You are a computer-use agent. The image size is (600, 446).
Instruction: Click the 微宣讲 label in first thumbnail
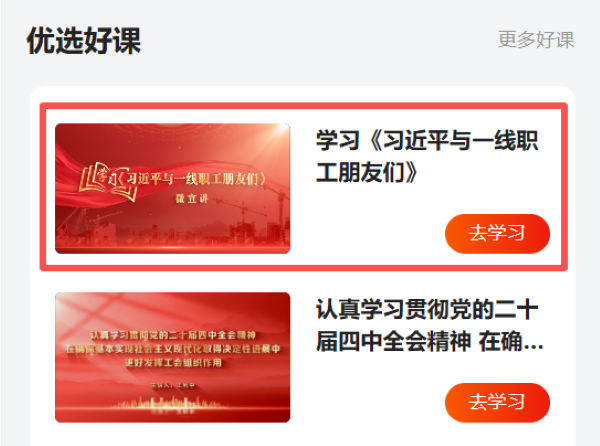[x=192, y=199]
